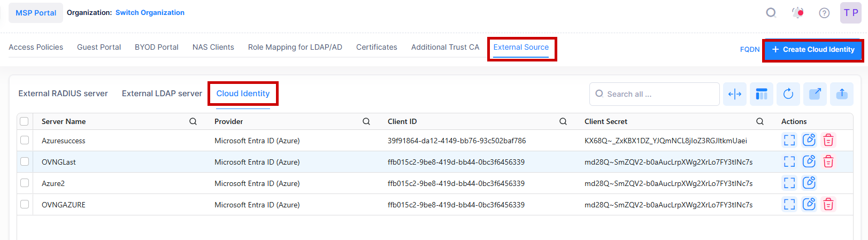Viewport: 868px width, 240px height.
Task: Open the Access Policies tab
Action: pos(36,47)
